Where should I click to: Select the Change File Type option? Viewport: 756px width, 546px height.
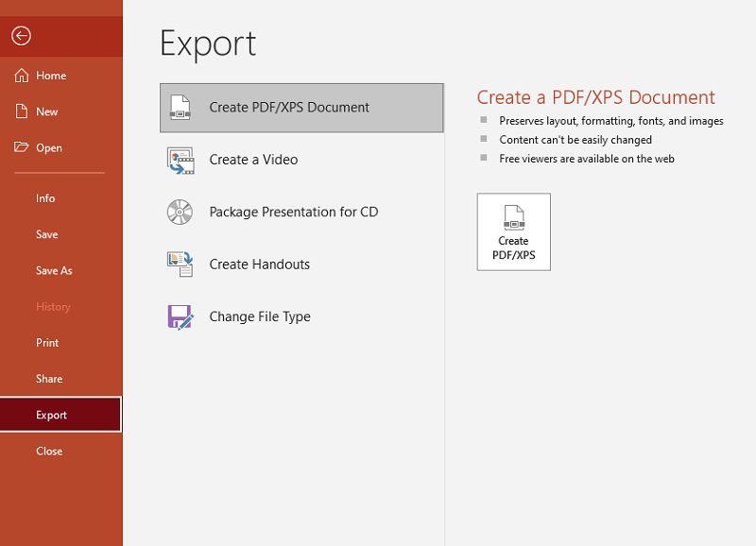click(301, 316)
